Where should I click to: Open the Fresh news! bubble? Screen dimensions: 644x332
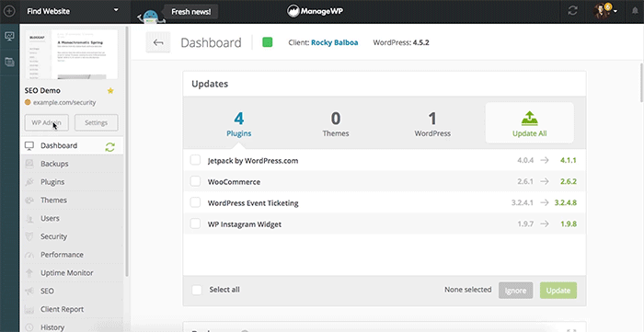(x=191, y=12)
